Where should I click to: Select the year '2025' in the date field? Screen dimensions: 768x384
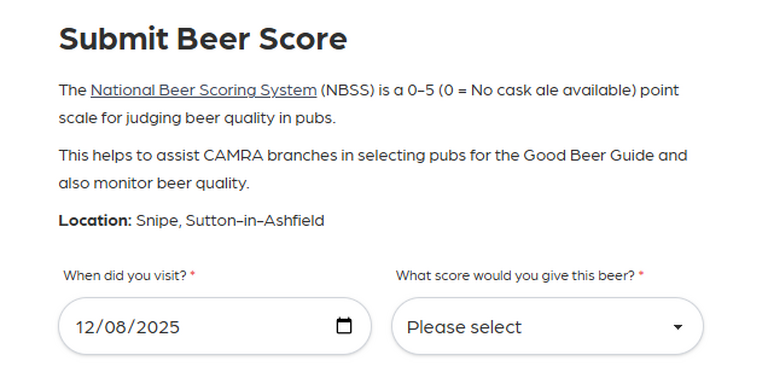click(158, 327)
